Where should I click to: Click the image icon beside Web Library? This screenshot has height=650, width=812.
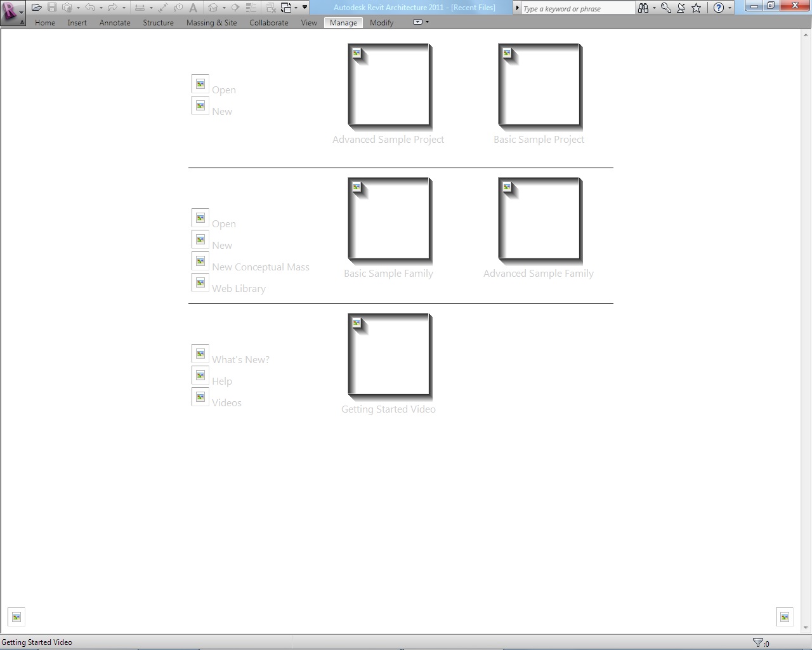click(200, 282)
